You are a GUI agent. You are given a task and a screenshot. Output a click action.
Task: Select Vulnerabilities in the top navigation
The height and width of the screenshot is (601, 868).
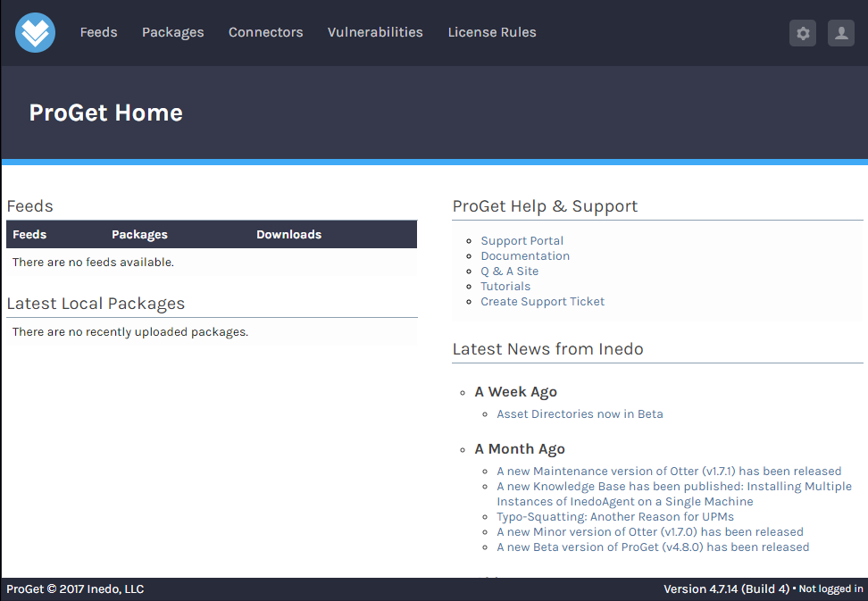pos(375,32)
